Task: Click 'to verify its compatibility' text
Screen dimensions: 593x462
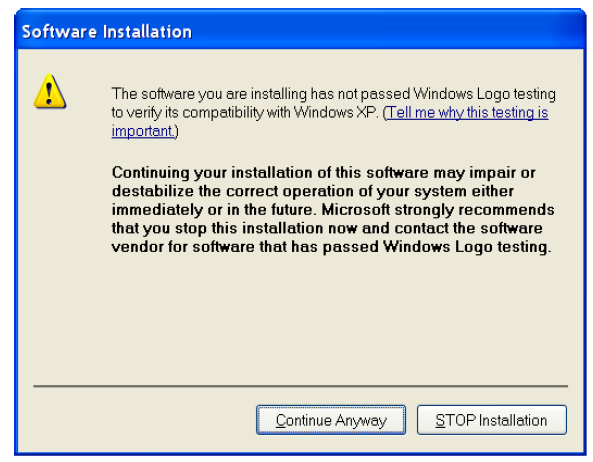Action: tap(187, 113)
